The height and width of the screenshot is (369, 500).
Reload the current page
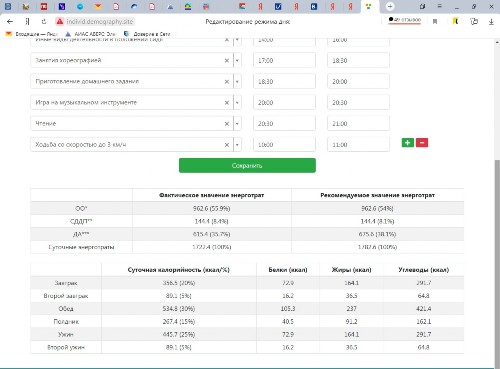coord(44,22)
